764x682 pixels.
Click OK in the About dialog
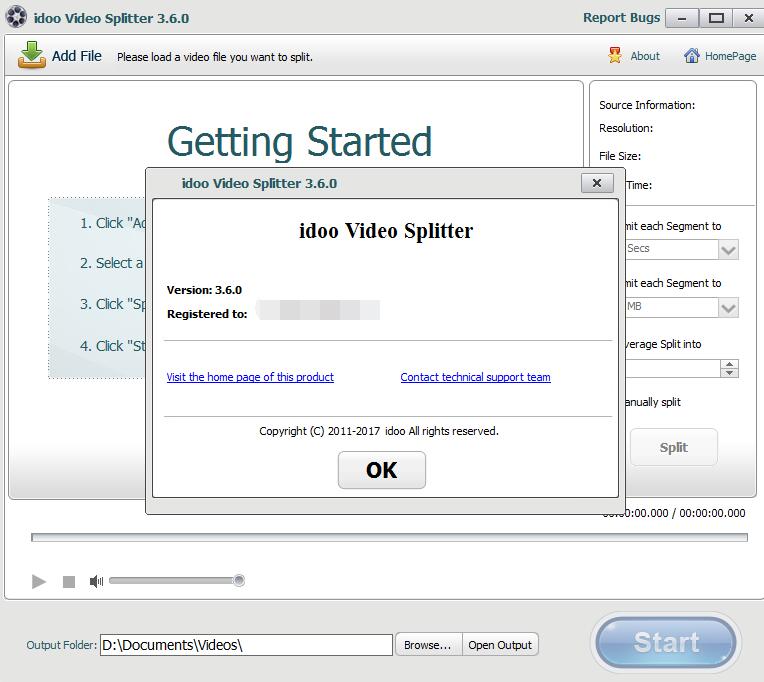(x=381, y=470)
